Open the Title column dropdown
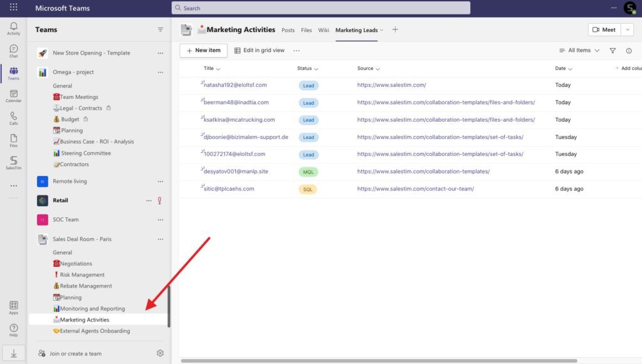The height and width of the screenshot is (364, 642). tap(218, 69)
